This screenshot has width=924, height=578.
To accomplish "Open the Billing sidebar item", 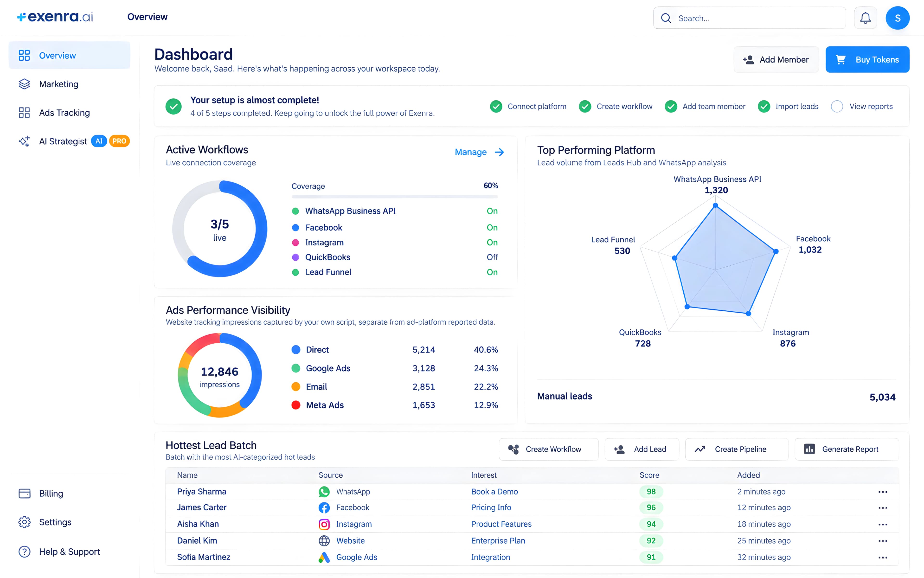I will (x=69, y=494).
